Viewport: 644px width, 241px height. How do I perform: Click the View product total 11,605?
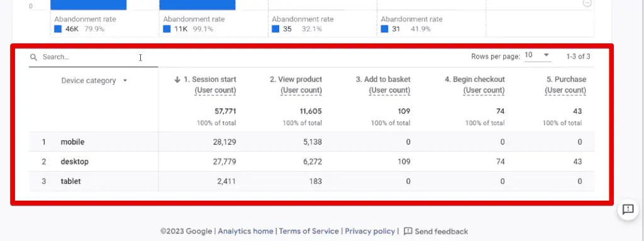coord(311,111)
